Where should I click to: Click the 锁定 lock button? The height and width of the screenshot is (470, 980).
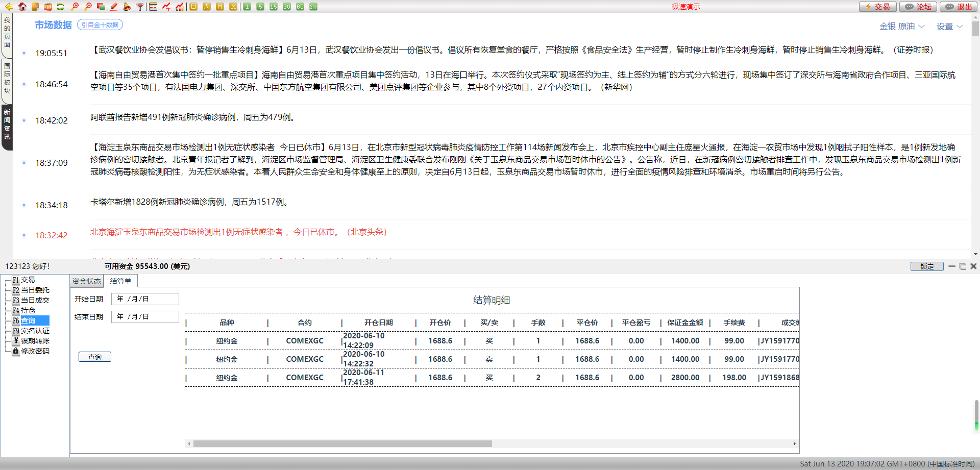pyautogui.click(x=927, y=266)
